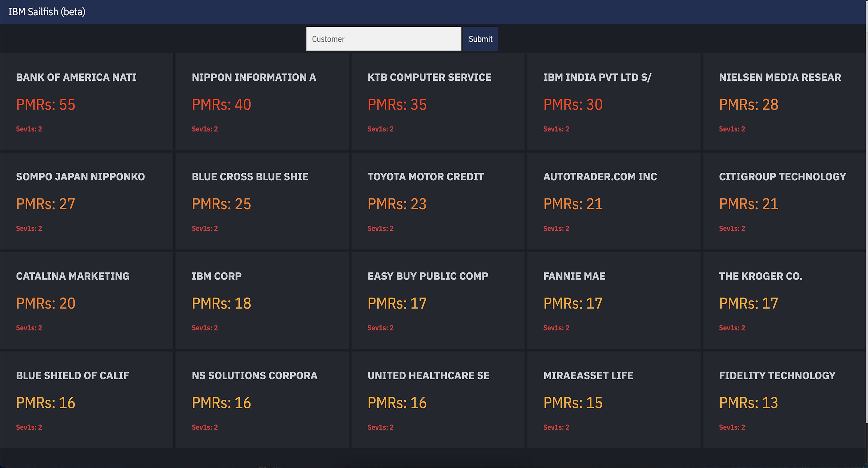Click the Customer search input field
Viewport: 868px width, 468px height.
coord(383,39)
